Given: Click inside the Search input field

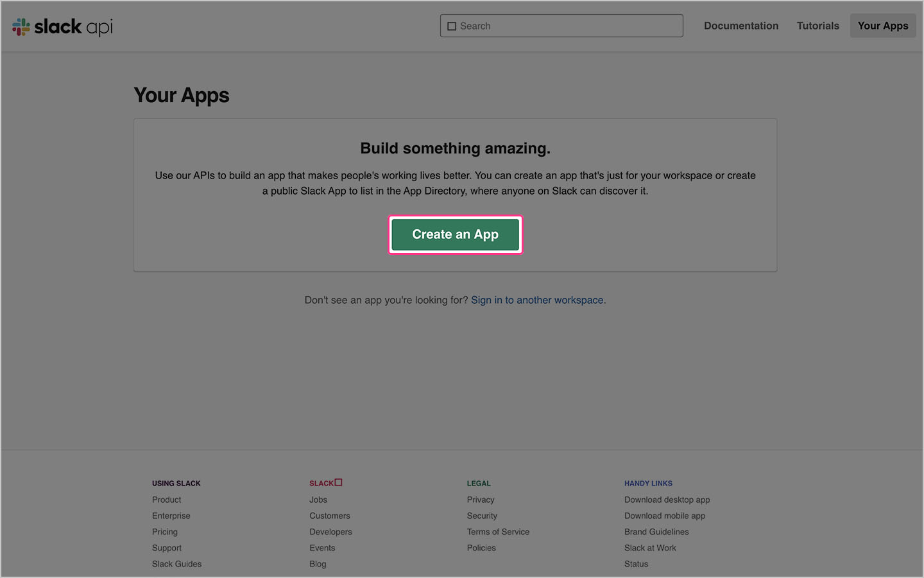Looking at the screenshot, I should (x=561, y=26).
